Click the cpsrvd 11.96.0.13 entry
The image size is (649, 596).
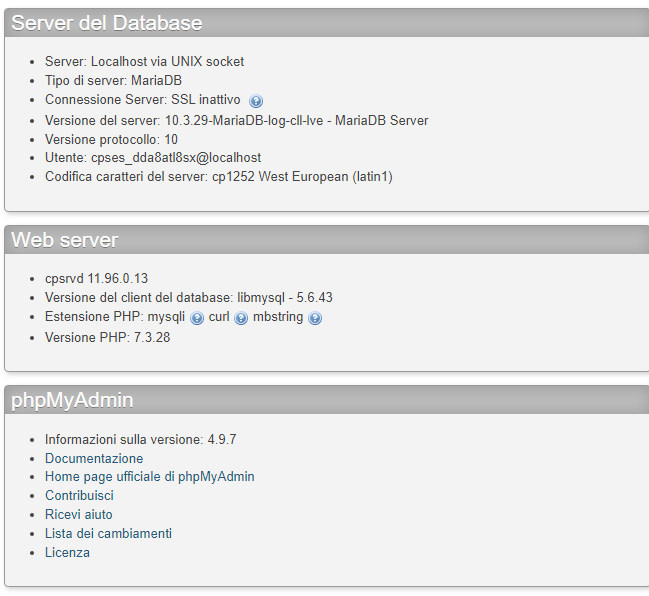coord(96,279)
